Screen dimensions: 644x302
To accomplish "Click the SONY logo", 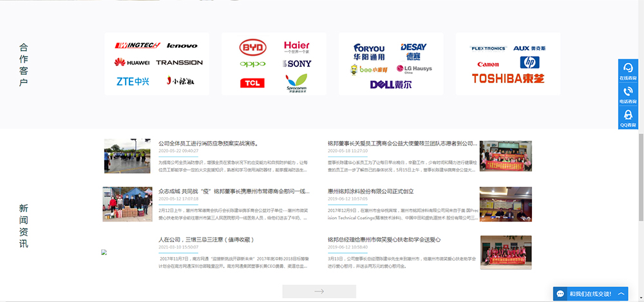I will point(297,64).
